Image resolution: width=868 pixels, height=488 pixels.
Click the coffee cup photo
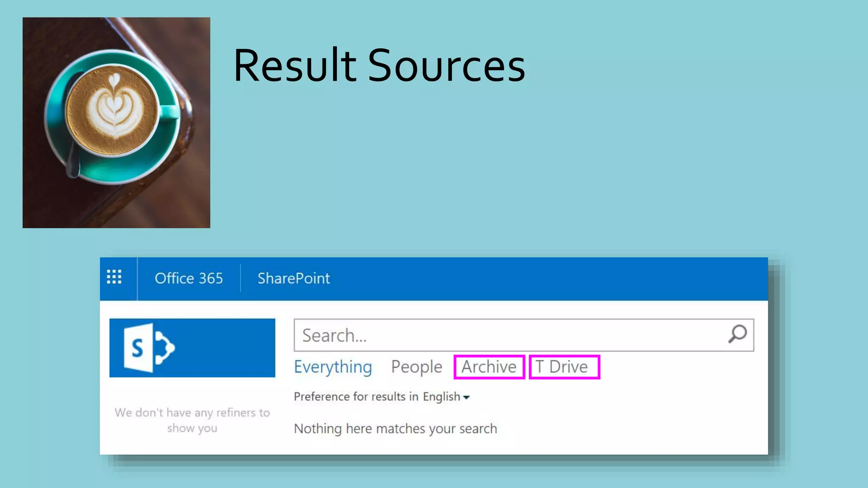(x=116, y=123)
